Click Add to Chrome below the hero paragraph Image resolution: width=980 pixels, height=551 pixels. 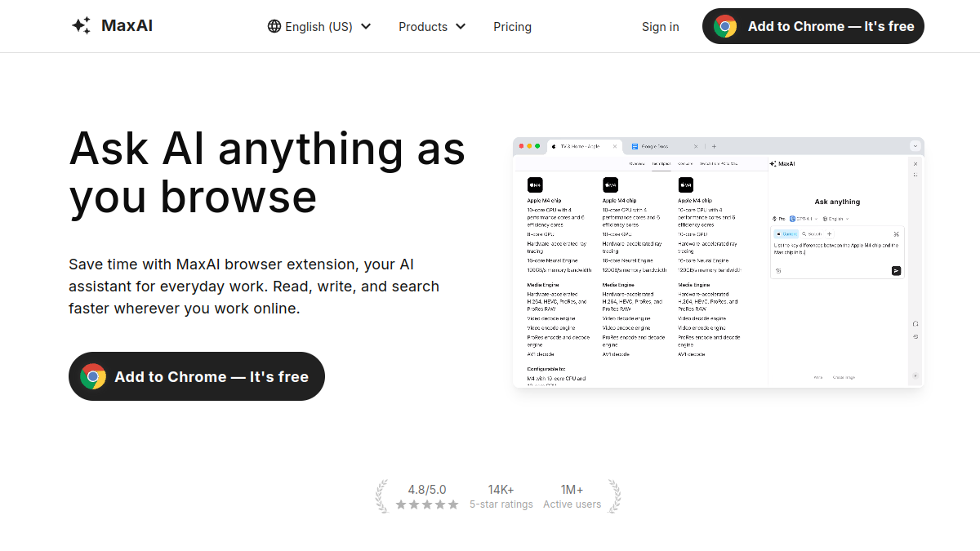pyautogui.click(x=197, y=376)
